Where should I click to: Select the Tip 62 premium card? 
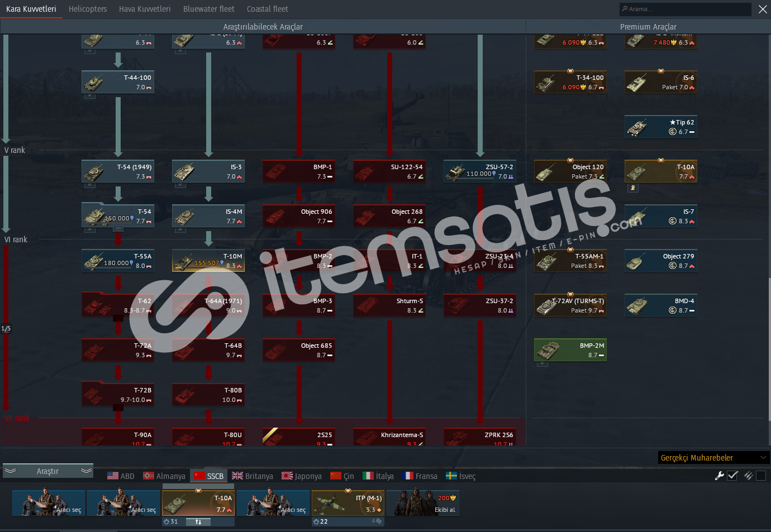tap(661, 127)
